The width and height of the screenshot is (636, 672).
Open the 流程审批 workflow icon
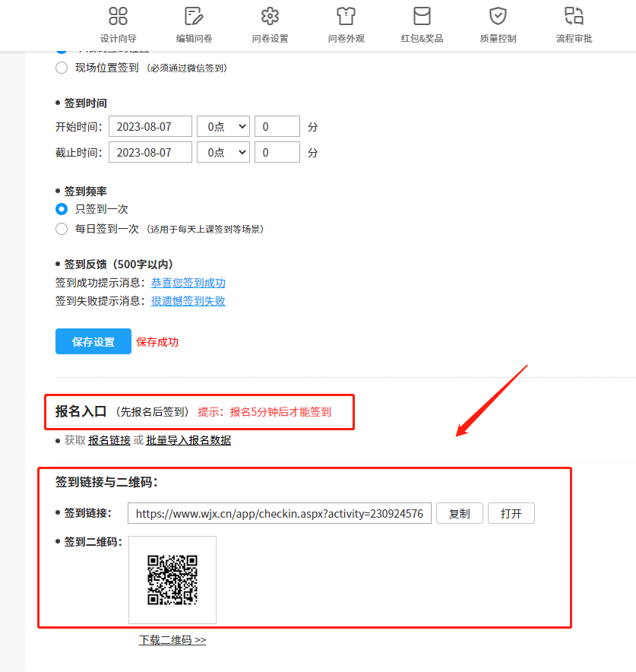[x=574, y=16]
